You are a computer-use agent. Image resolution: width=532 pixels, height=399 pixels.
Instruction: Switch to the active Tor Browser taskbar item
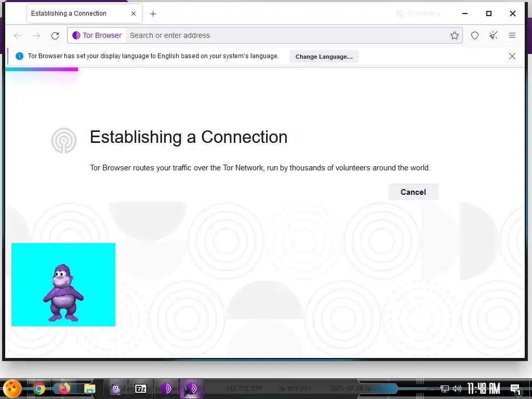coord(191,389)
